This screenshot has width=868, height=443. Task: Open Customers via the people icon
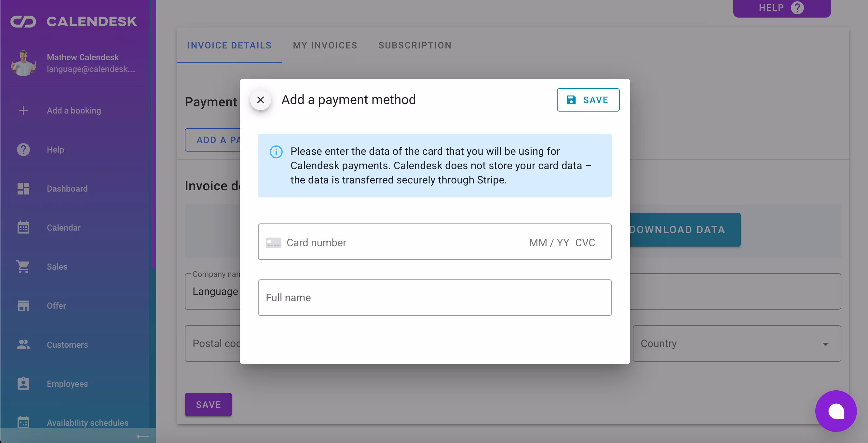(23, 344)
